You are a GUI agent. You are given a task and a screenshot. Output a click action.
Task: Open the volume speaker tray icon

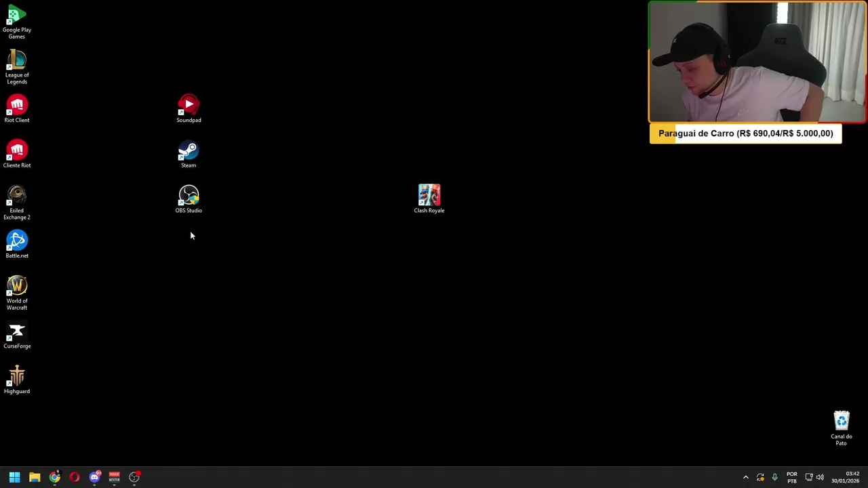point(820,477)
